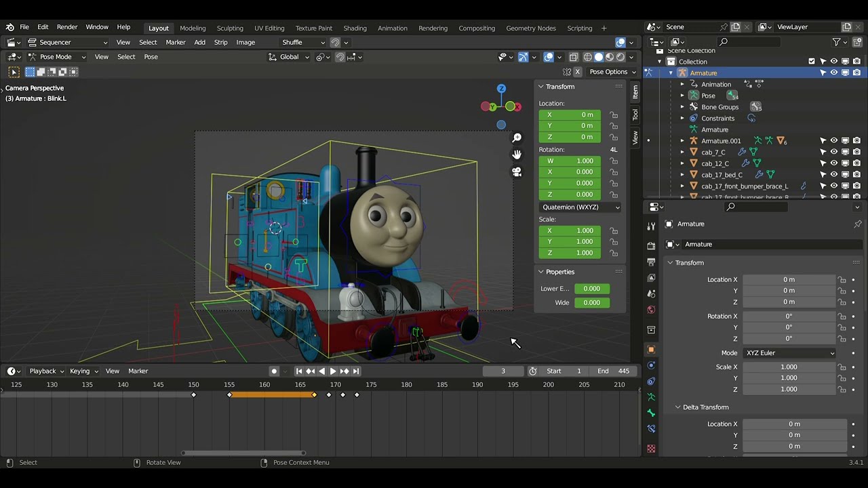
Task: Toggle Rotation W lock in sidebar
Action: pyautogui.click(x=614, y=161)
